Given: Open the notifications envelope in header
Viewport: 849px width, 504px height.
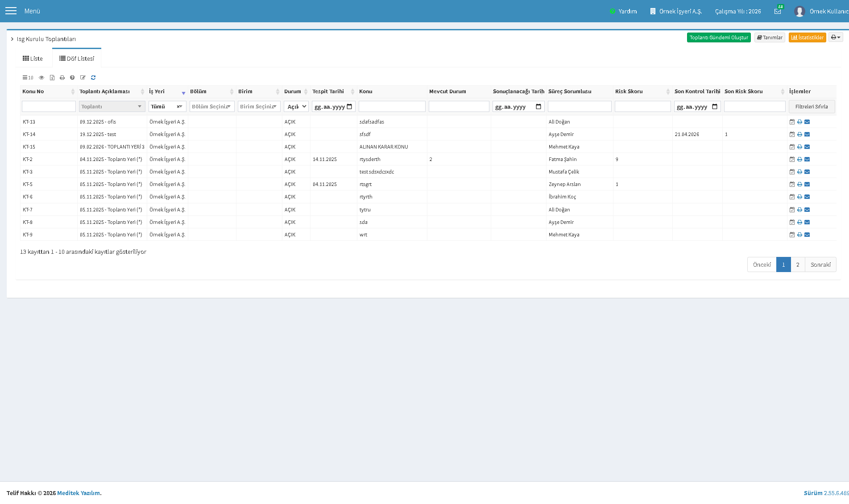Looking at the screenshot, I should (778, 11).
